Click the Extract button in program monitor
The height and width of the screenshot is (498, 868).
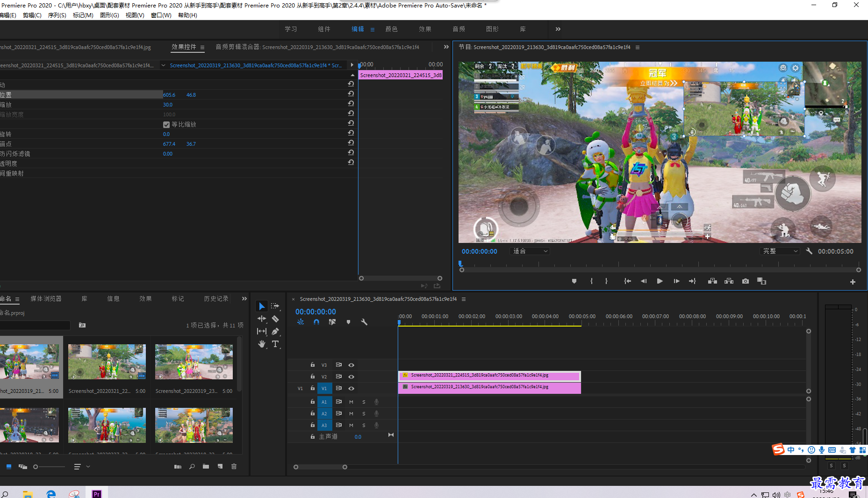729,281
